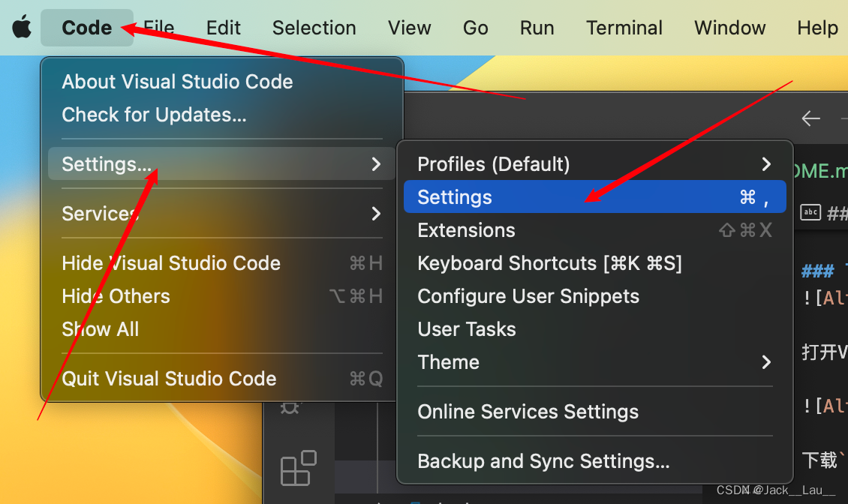Open Keyboard Shortcuts [⌘K ⌘S]
This screenshot has width=848, height=504.
pyautogui.click(x=595, y=263)
